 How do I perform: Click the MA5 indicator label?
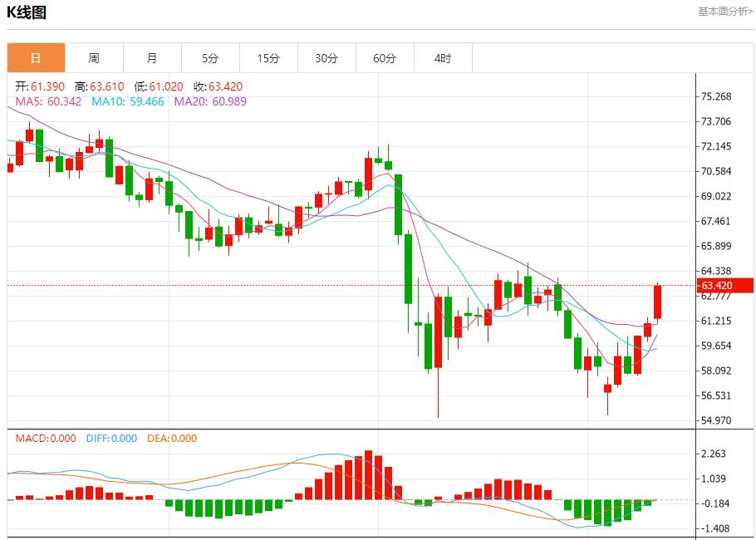point(48,101)
